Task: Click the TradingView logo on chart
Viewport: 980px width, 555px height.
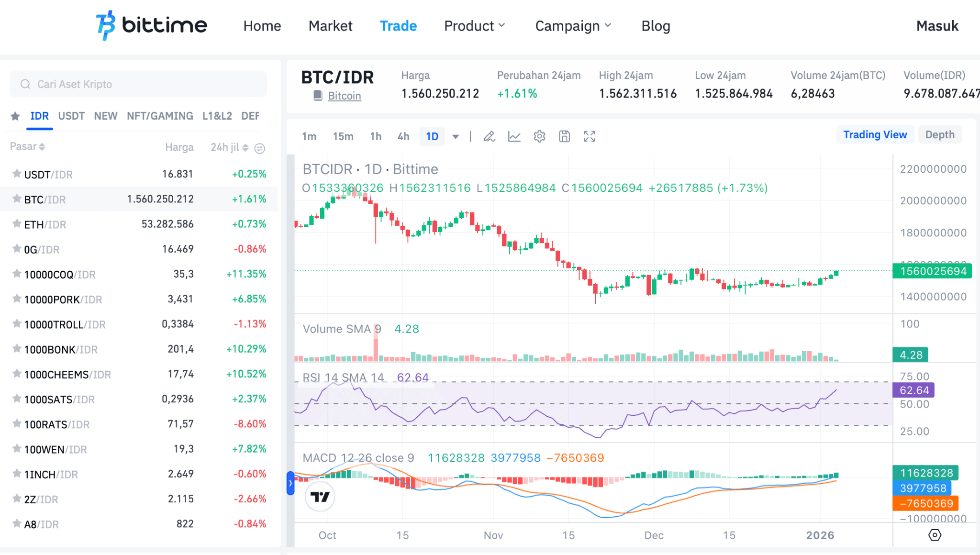Action: (320, 497)
